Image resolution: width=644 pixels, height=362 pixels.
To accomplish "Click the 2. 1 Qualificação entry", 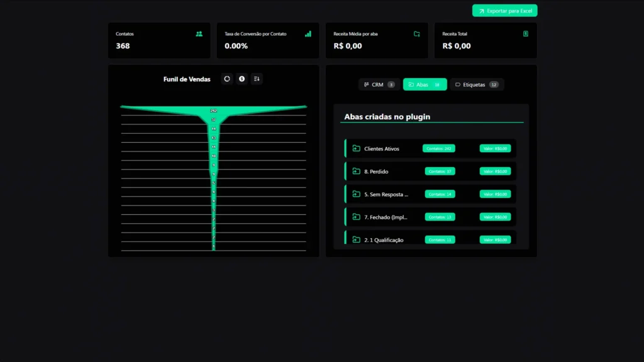I will tap(384, 240).
